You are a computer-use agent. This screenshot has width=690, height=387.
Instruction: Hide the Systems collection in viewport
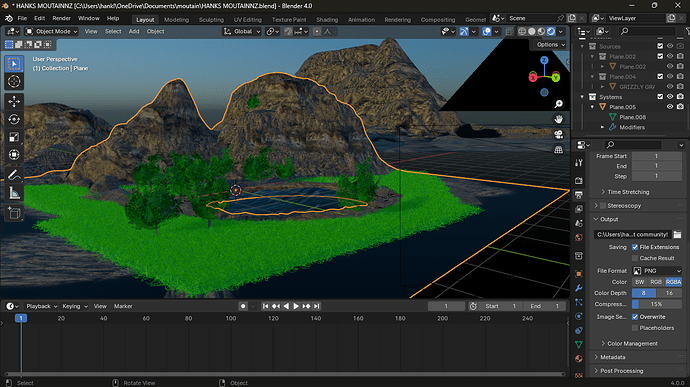click(x=670, y=97)
